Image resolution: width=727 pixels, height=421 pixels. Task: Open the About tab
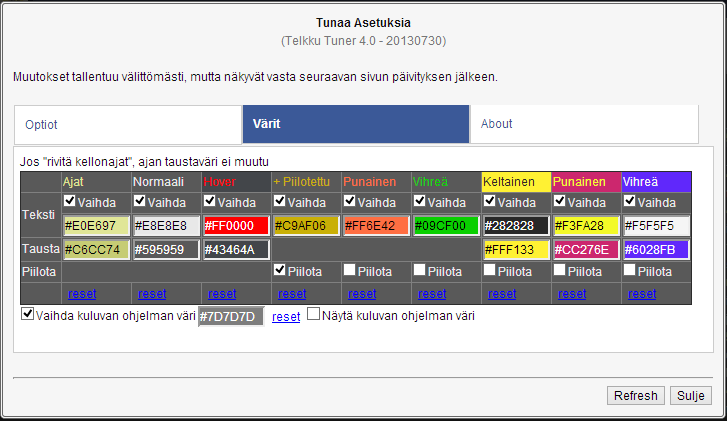[584, 124]
